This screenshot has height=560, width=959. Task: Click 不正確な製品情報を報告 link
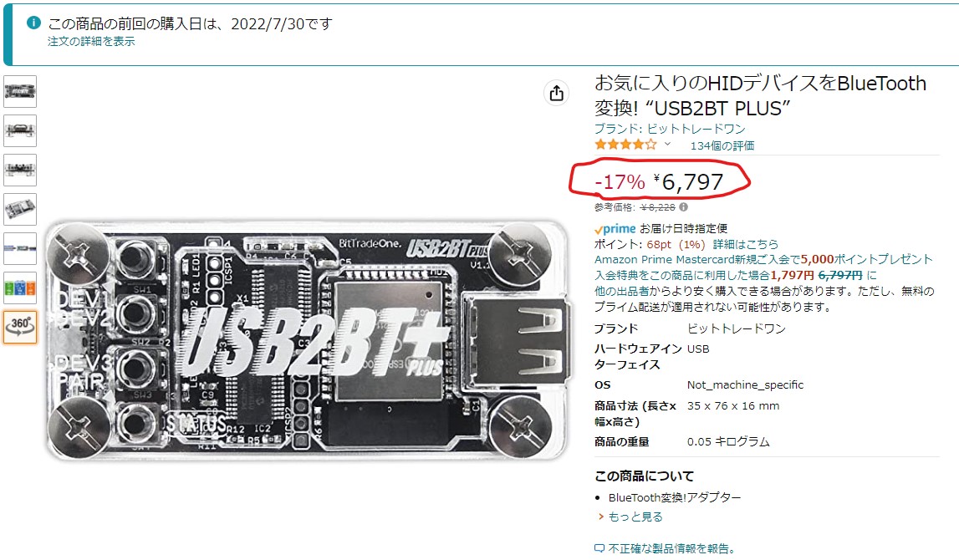click(673, 548)
